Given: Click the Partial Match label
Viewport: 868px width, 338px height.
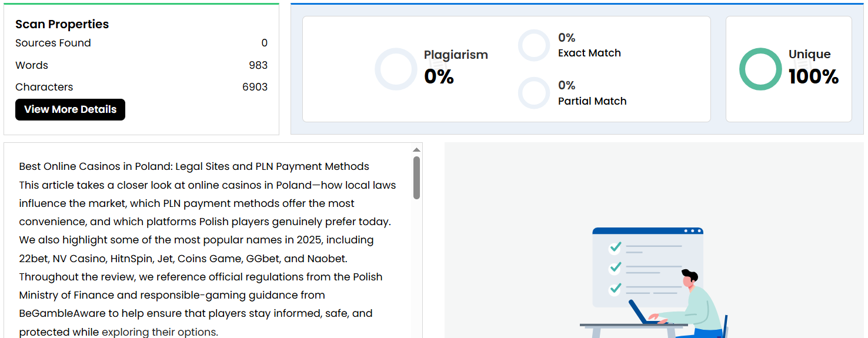Looking at the screenshot, I should (592, 101).
